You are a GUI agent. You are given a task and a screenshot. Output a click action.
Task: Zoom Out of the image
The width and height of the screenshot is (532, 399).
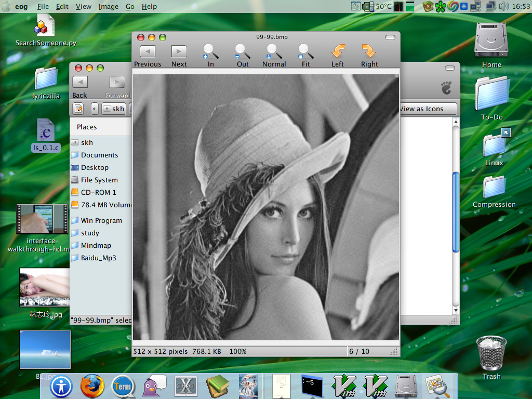243,56
